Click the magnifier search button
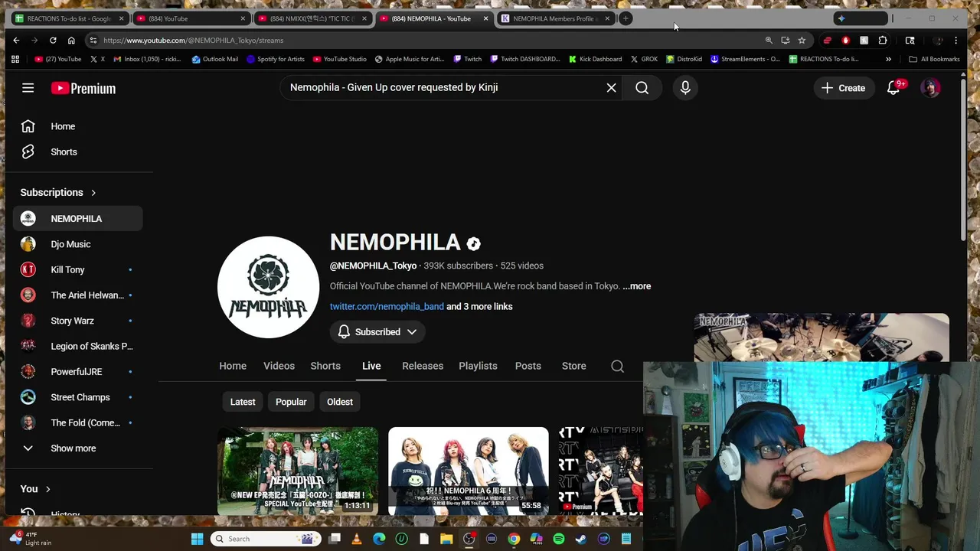Image resolution: width=980 pixels, height=551 pixels. tap(642, 87)
